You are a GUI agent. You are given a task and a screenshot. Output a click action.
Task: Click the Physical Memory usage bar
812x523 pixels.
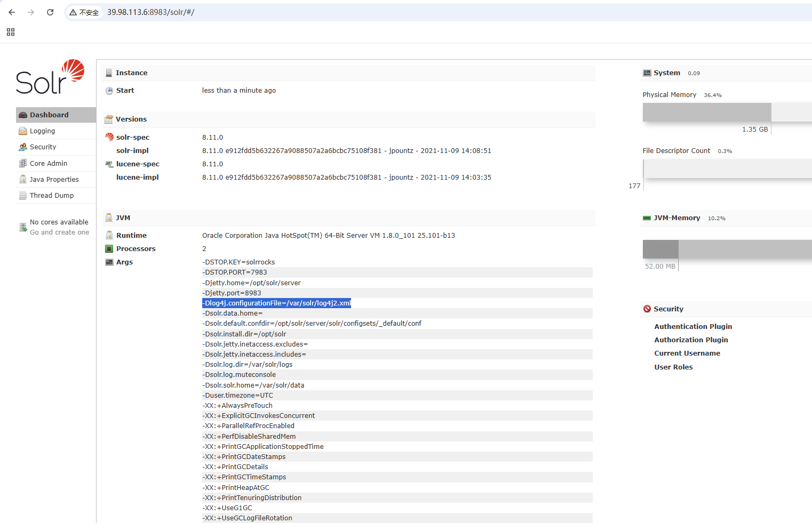(x=706, y=112)
